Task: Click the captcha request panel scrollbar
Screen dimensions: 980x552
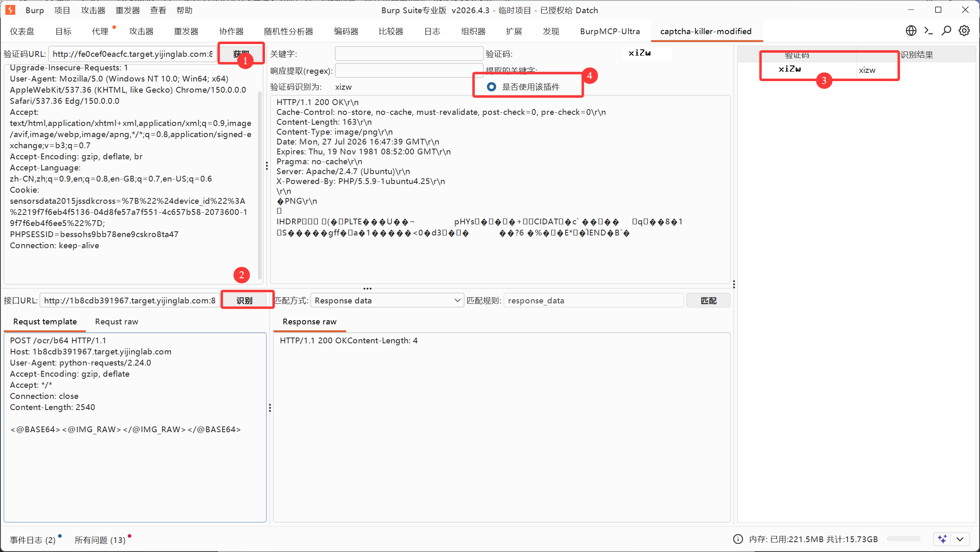Action: click(260, 185)
